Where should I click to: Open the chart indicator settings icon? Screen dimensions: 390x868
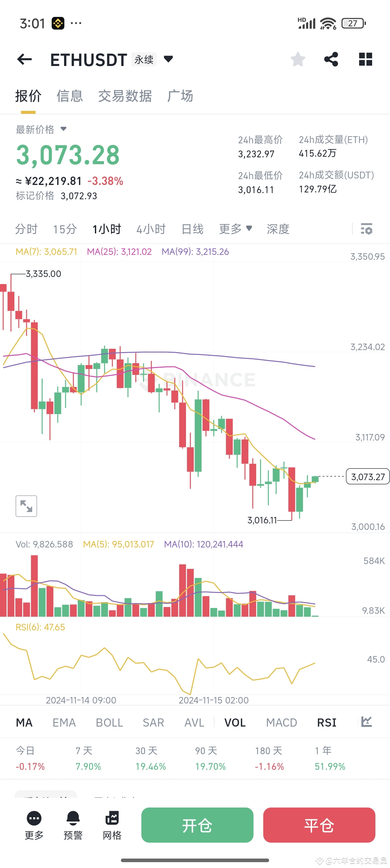367,229
